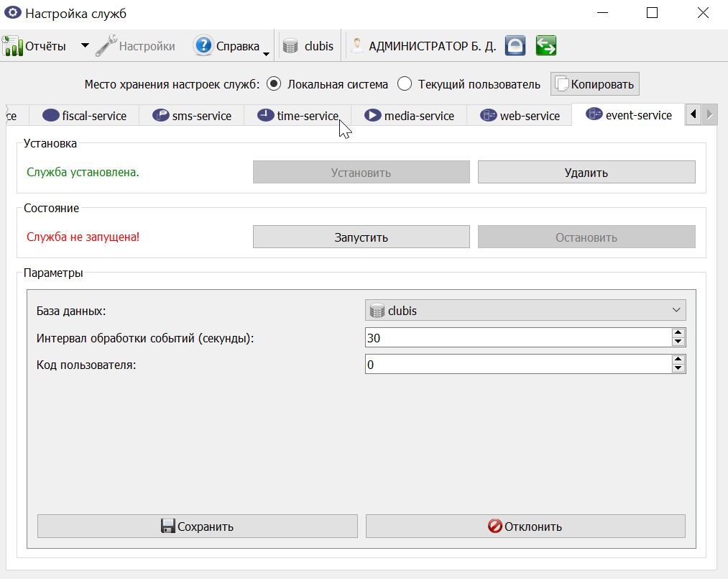Open the Отчёты reports icon
This screenshot has width=728, height=579.
coord(12,45)
